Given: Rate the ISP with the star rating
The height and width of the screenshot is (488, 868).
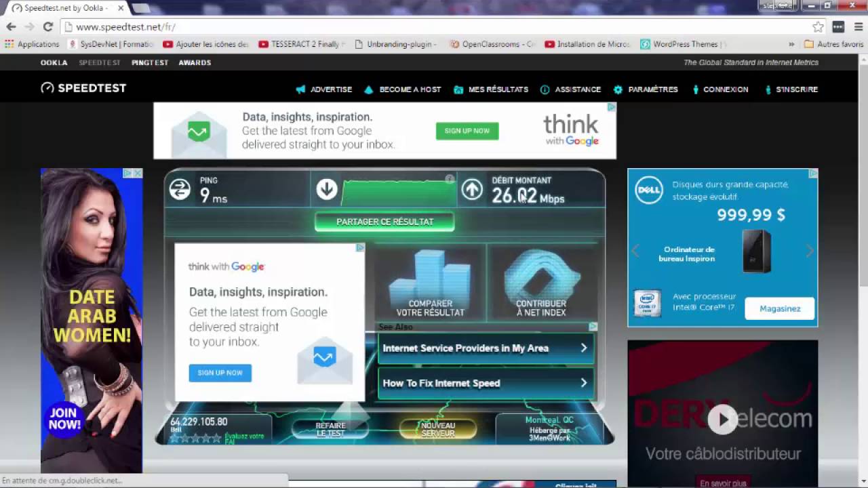Looking at the screenshot, I should (x=195, y=439).
